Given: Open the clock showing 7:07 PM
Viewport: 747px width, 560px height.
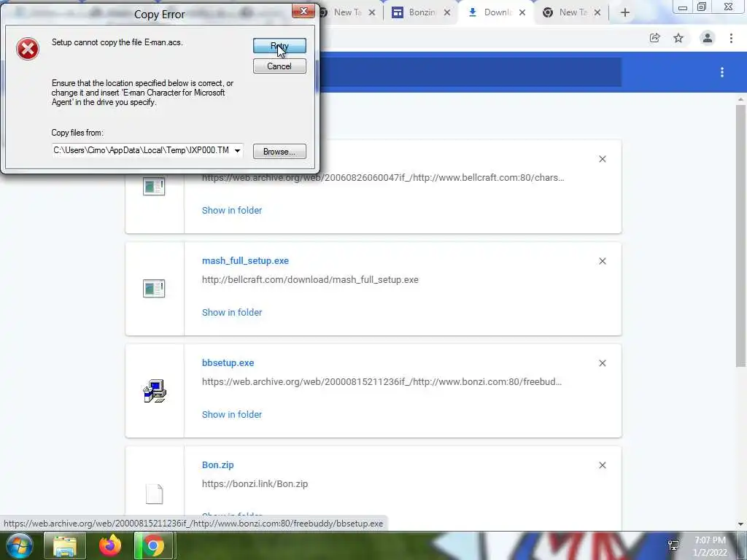Looking at the screenshot, I should [x=710, y=546].
